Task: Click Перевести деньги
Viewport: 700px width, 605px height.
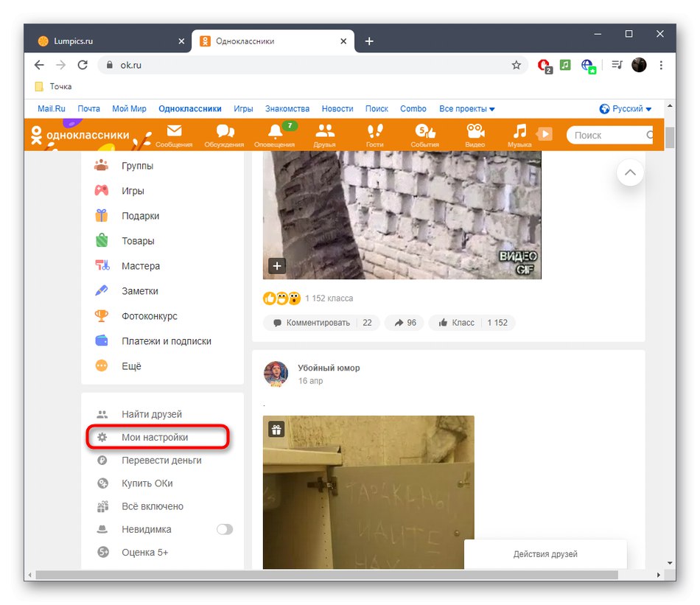Action: pyautogui.click(x=163, y=460)
